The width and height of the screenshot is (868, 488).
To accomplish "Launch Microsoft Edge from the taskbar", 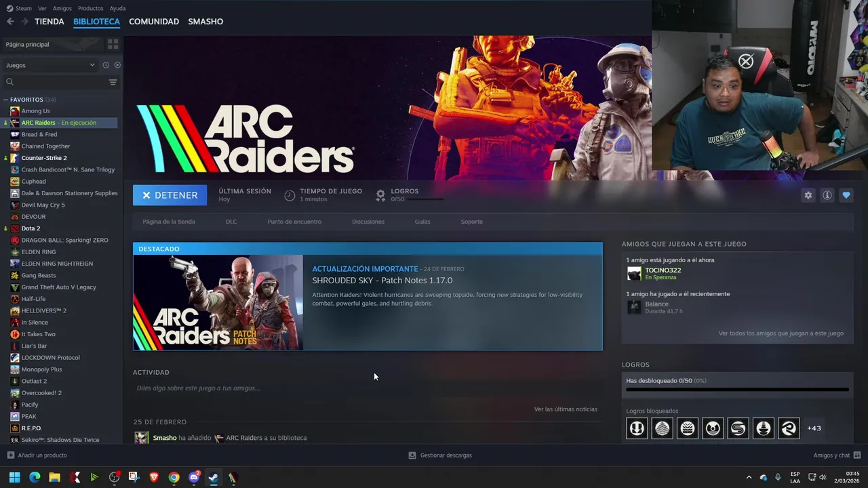I will [x=35, y=477].
